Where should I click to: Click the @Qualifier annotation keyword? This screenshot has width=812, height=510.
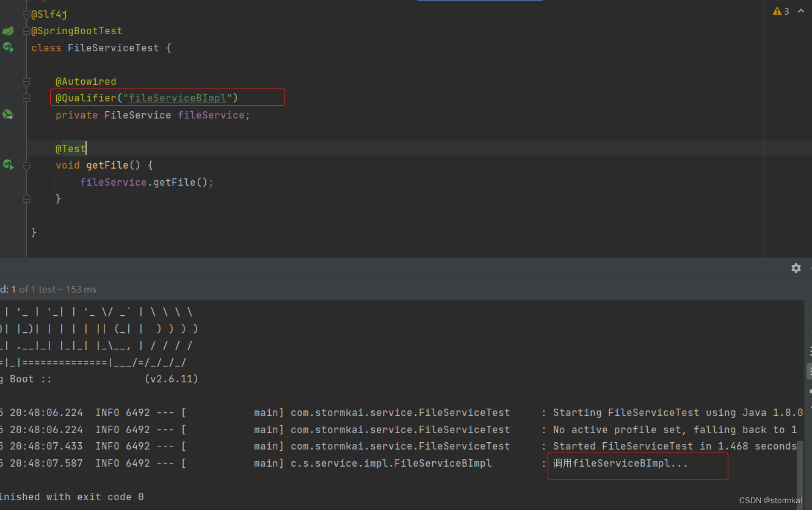tap(86, 98)
